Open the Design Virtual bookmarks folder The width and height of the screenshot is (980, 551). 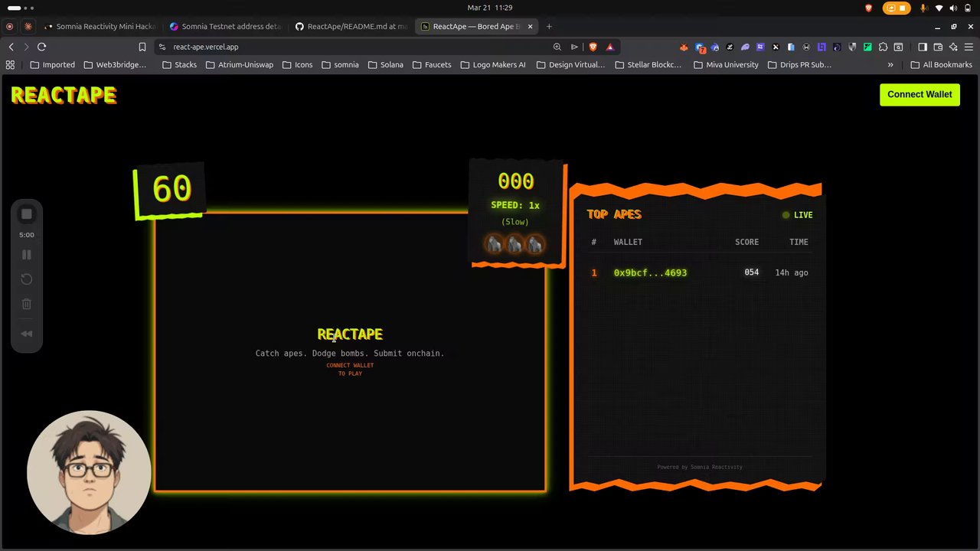[570, 65]
